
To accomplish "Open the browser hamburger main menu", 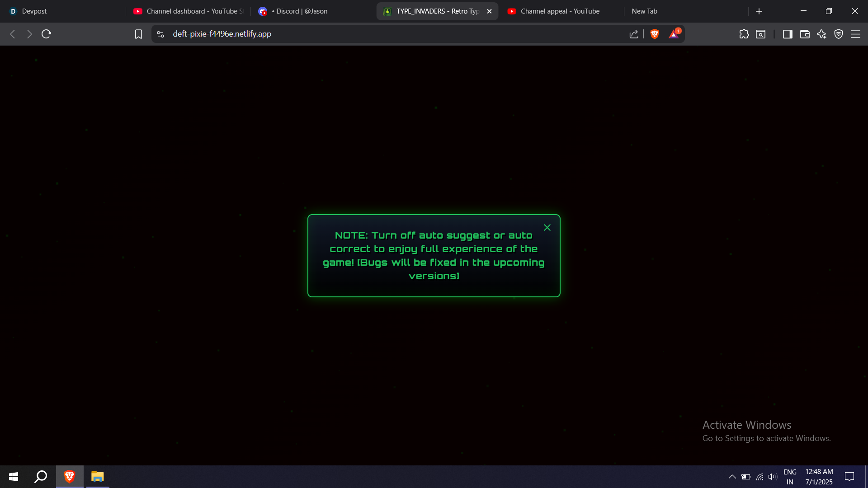I will (x=855, y=34).
